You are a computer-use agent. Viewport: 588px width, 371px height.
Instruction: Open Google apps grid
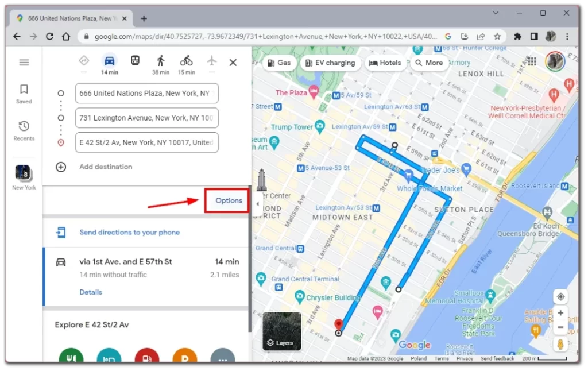(x=531, y=61)
